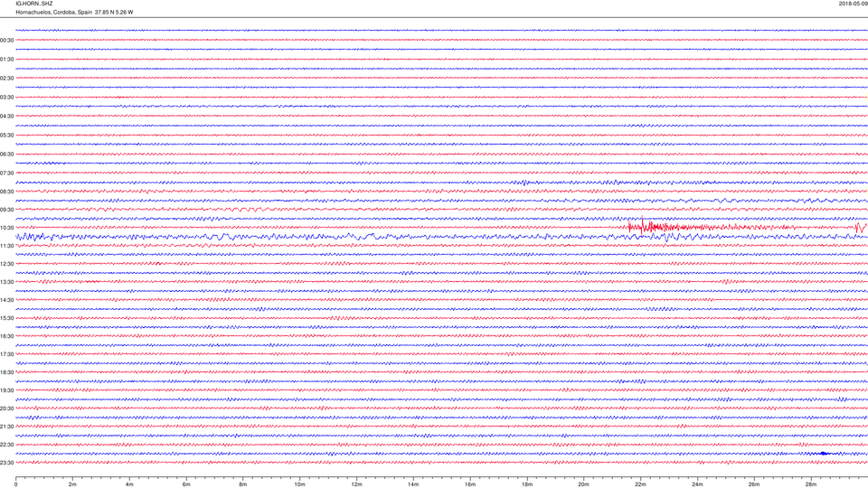
Task: Click the 21:30 time label
Action: [6, 427]
